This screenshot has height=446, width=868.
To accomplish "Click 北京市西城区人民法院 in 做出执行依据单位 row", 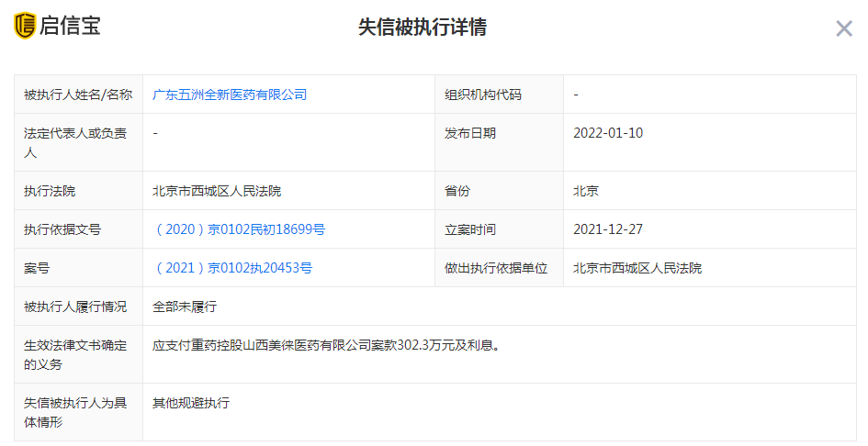I will (637, 268).
